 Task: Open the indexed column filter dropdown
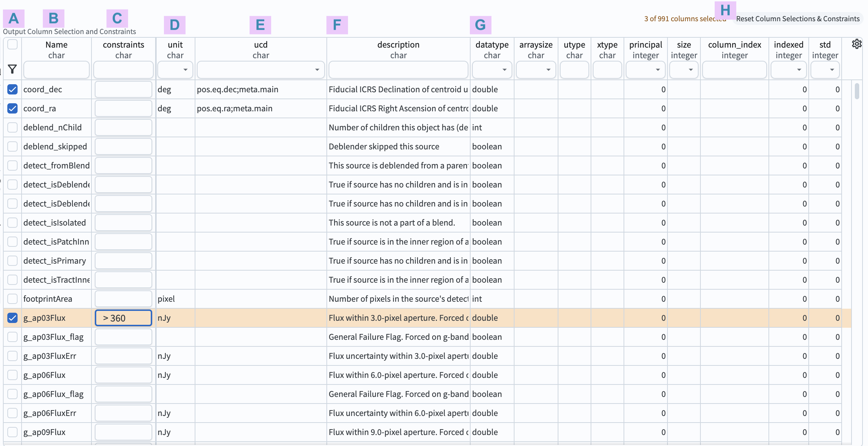pyautogui.click(x=799, y=70)
